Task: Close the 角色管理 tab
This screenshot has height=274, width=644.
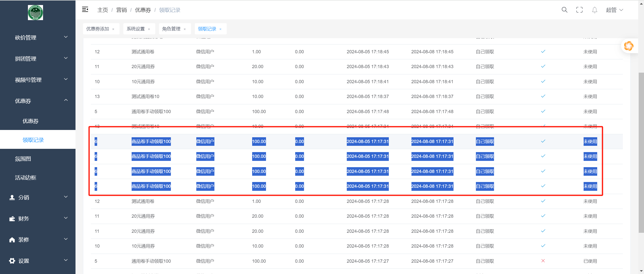Action: point(185,29)
